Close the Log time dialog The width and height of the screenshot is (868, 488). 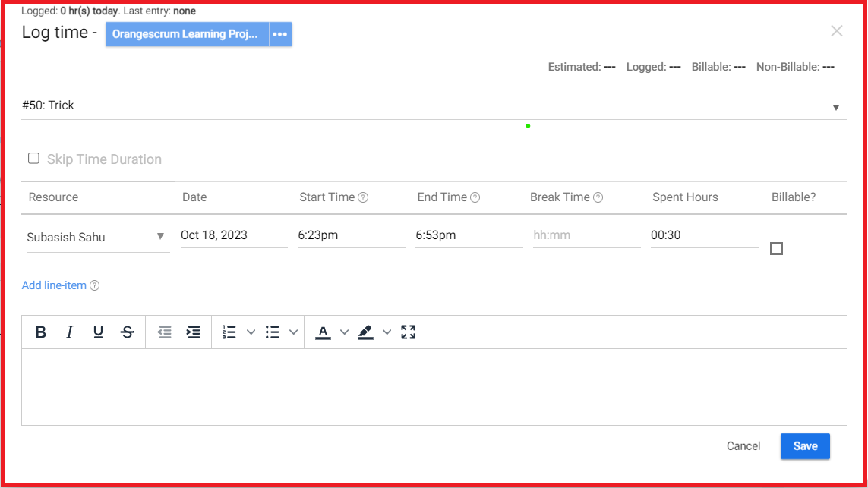tap(836, 31)
